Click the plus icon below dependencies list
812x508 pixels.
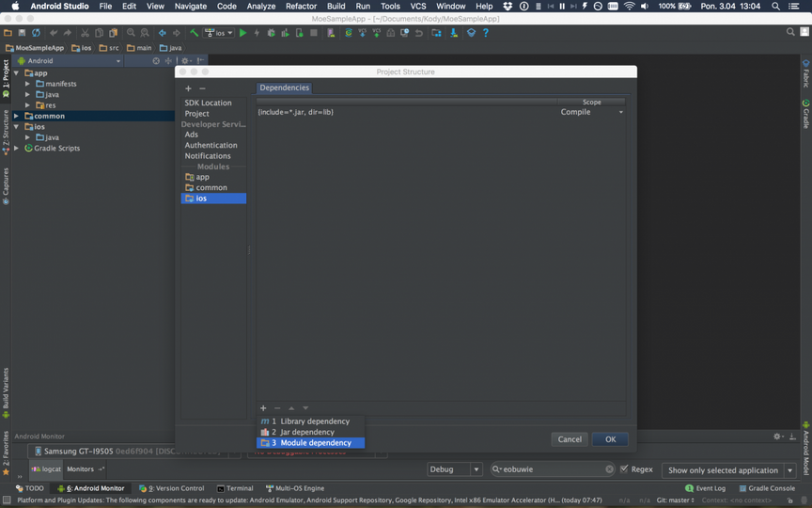point(263,408)
